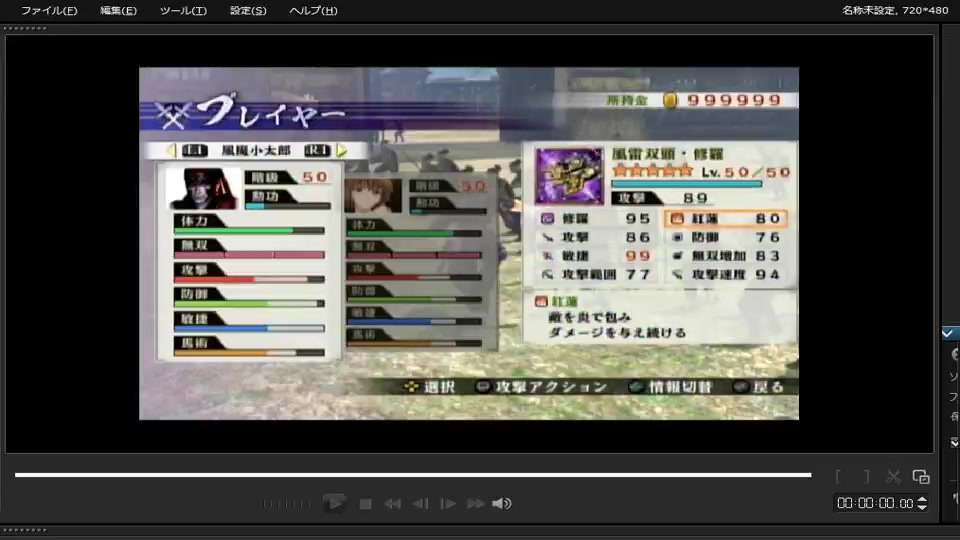Click the preview scrubber bar
The width and height of the screenshot is (960, 540).
click(x=413, y=474)
